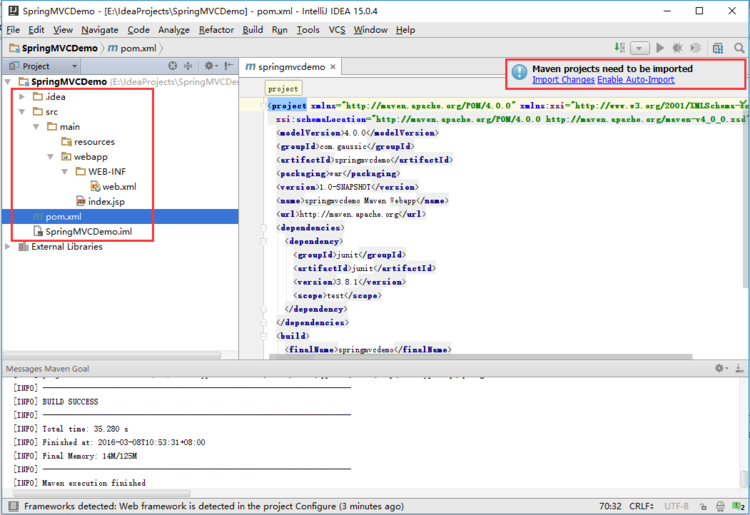This screenshot has width=750, height=515.
Task: Open the Navigate menu
Action: 99,30
